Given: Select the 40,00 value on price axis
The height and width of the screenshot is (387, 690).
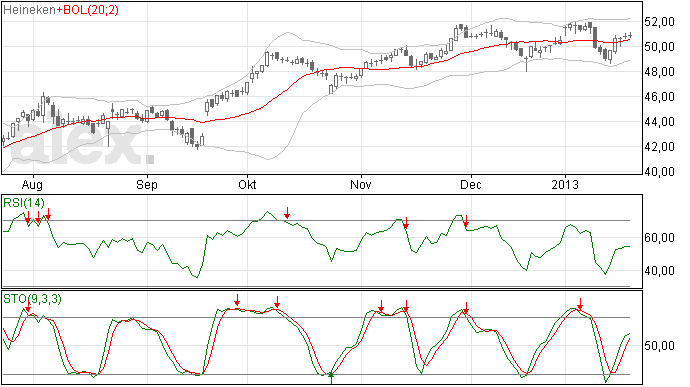Looking at the screenshot, I should tap(659, 171).
